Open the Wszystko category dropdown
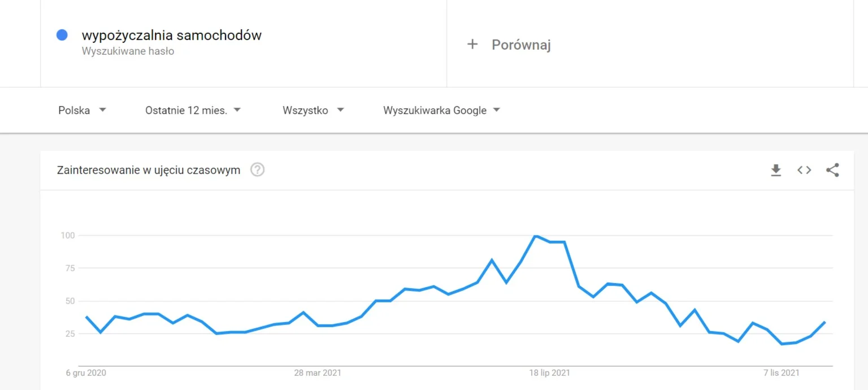Image resolution: width=868 pixels, height=390 pixels. point(313,110)
